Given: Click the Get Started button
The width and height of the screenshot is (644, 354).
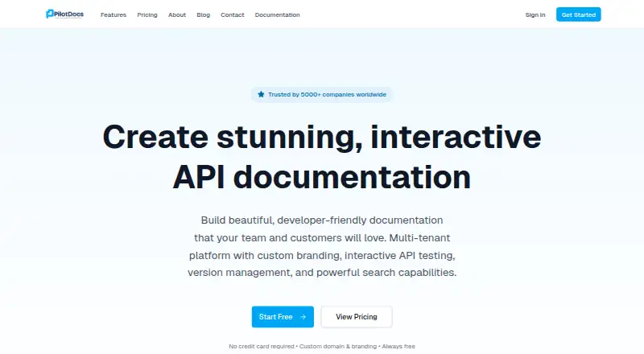Looking at the screenshot, I should (578, 14).
